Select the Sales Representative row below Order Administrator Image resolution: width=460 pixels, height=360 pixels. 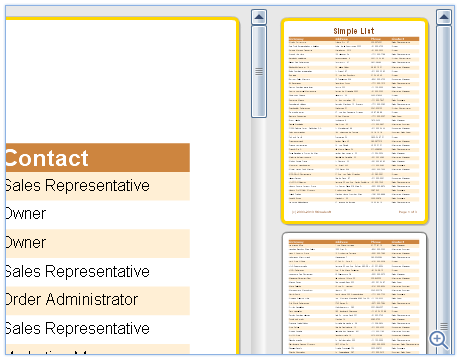point(98,329)
